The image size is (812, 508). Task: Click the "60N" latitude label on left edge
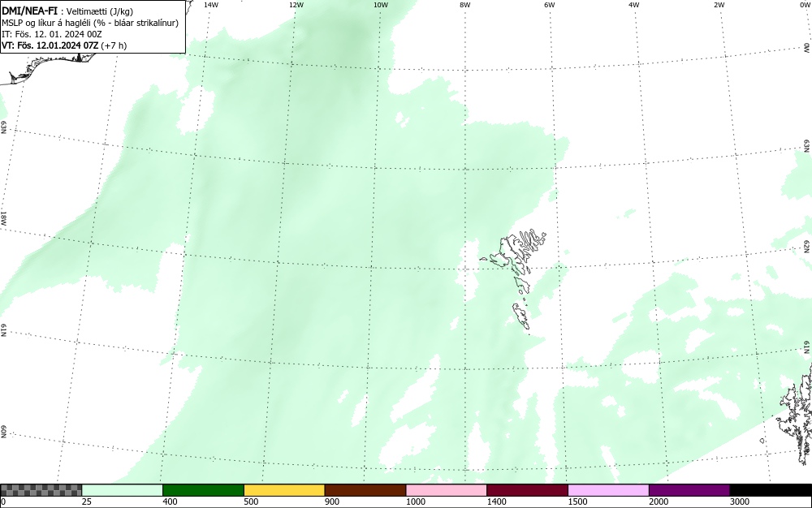click(3, 432)
